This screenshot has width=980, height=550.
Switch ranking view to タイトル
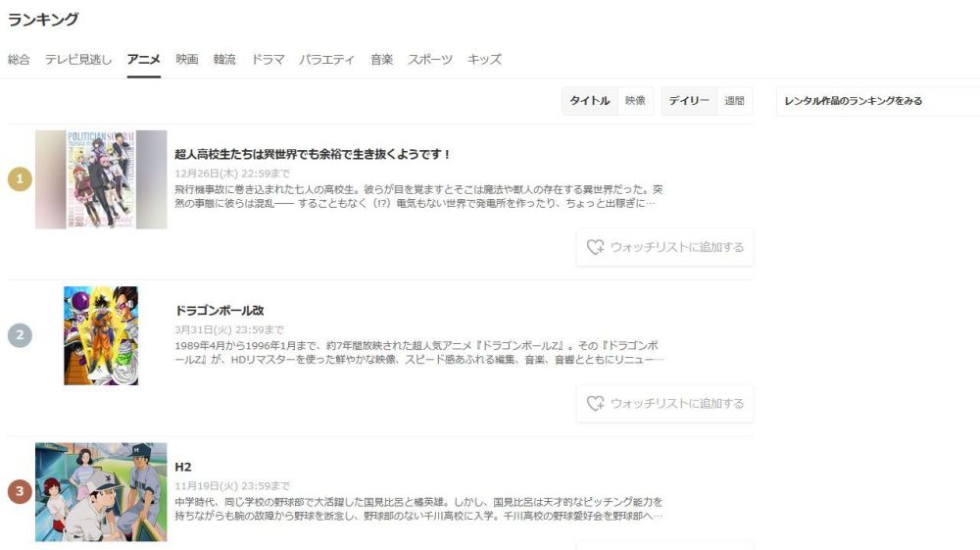pyautogui.click(x=589, y=101)
